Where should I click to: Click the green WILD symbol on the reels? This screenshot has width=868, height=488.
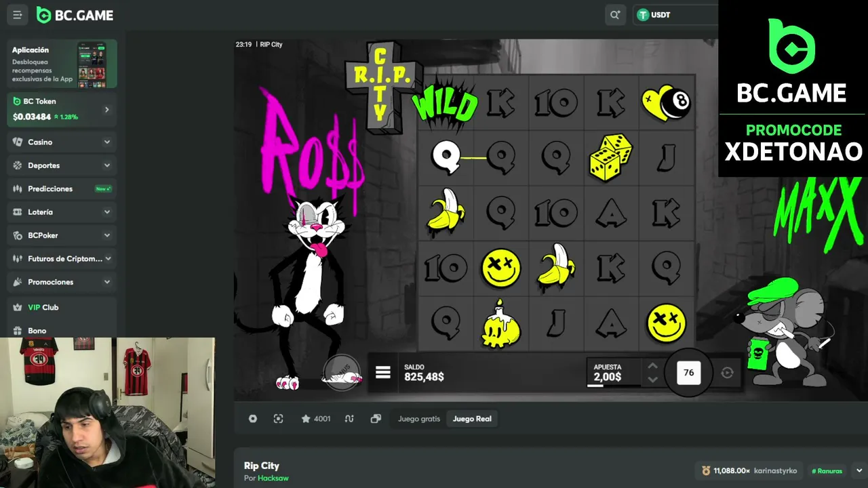tap(446, 102)
